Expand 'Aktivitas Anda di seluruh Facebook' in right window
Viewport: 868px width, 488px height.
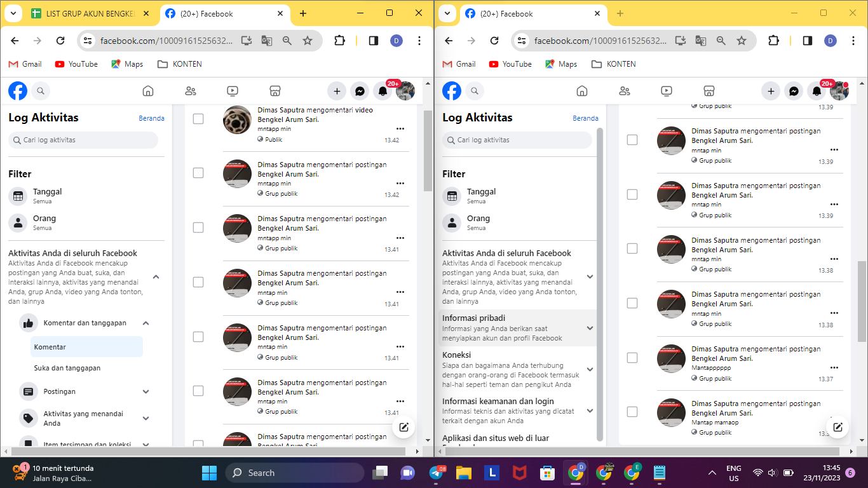pos(590,276)
